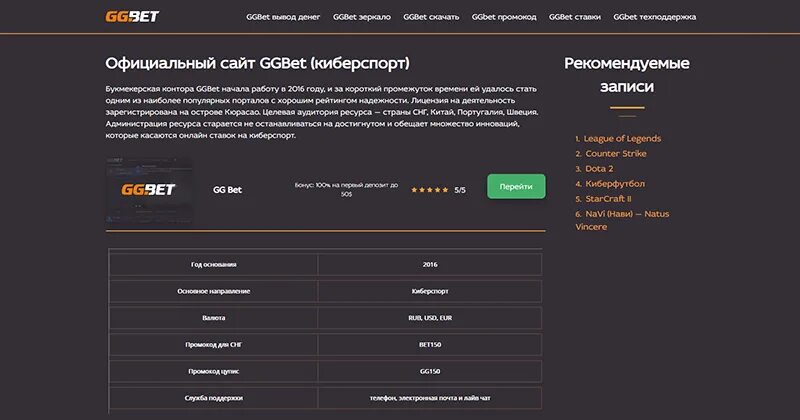Viewport: 800px width, 420px height.
Task: Open the StarCraft II recommended link
Action: 608,199
